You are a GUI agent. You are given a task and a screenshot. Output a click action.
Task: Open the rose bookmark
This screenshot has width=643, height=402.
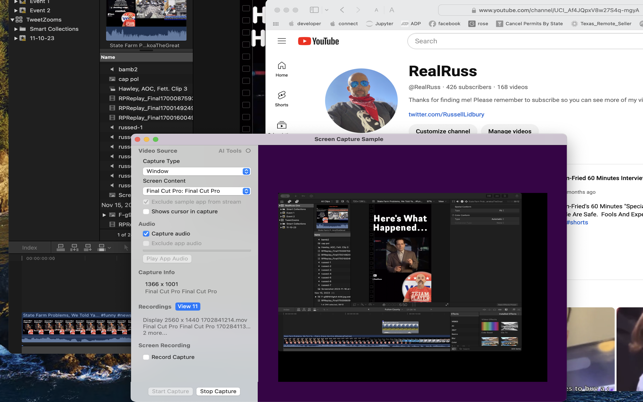(478, 24)
